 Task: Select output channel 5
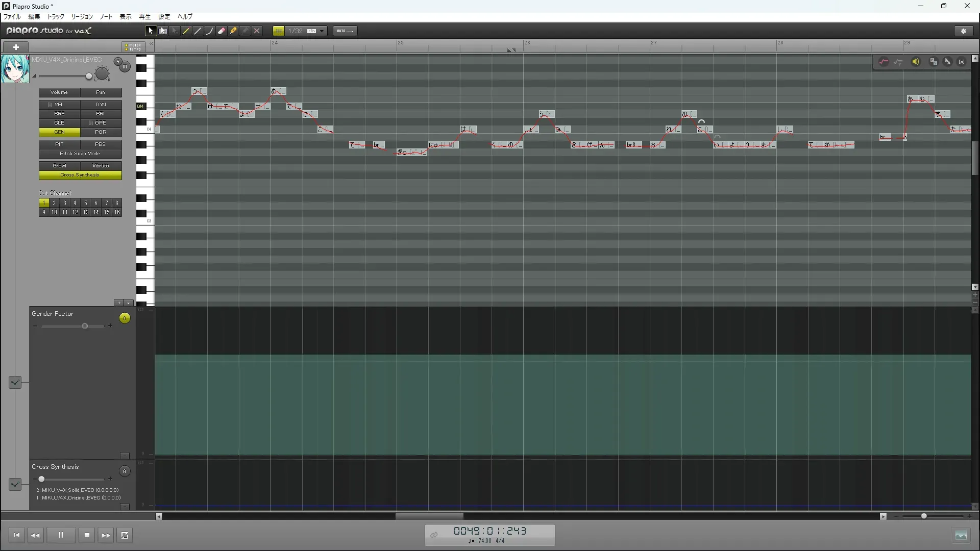[85, 203]
